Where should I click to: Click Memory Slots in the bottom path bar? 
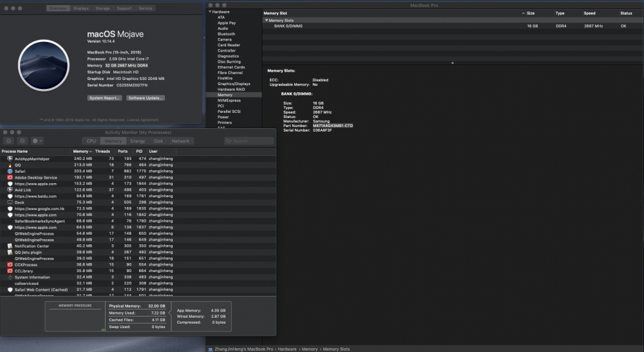pyautogui.click(x=336, y=349)
